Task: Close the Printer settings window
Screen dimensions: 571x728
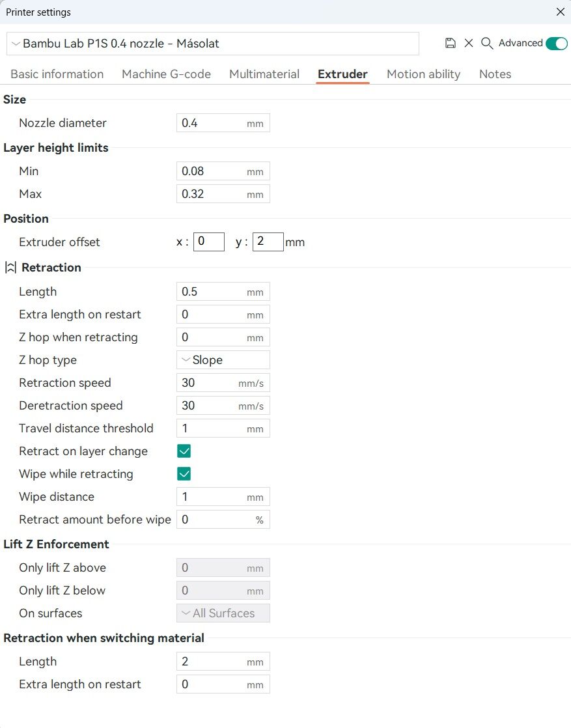Action: [561, 12]
